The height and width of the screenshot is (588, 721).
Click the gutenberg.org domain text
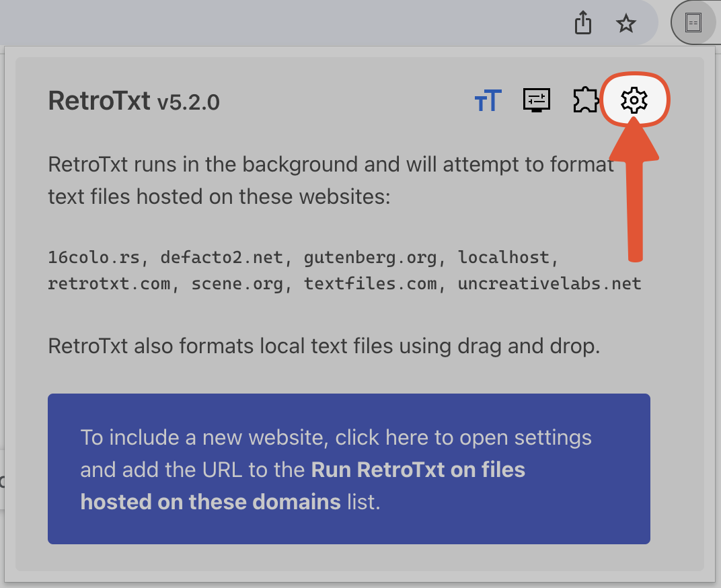click(370, 258)
